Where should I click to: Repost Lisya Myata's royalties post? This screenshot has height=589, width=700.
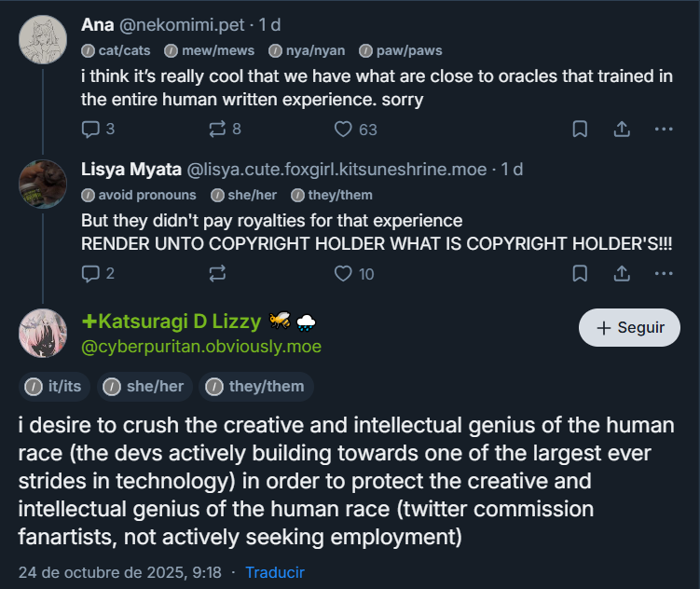[x=218, y=273]
